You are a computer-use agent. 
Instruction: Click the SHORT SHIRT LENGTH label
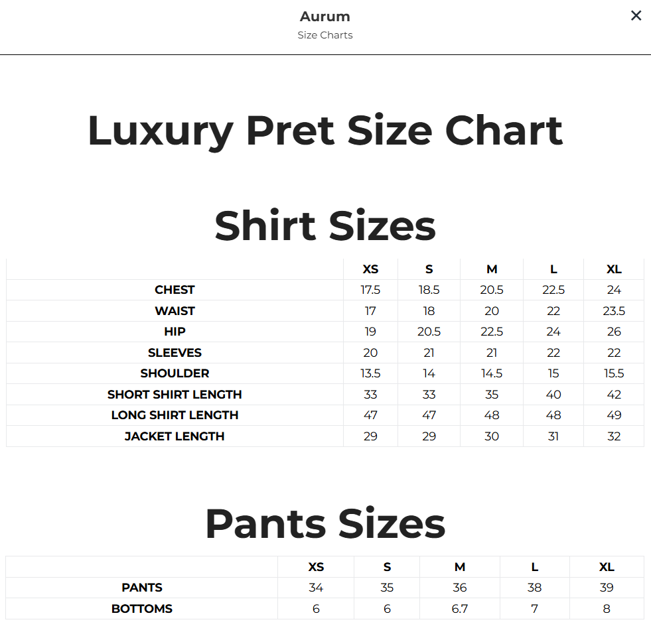[x=175, y=394]
